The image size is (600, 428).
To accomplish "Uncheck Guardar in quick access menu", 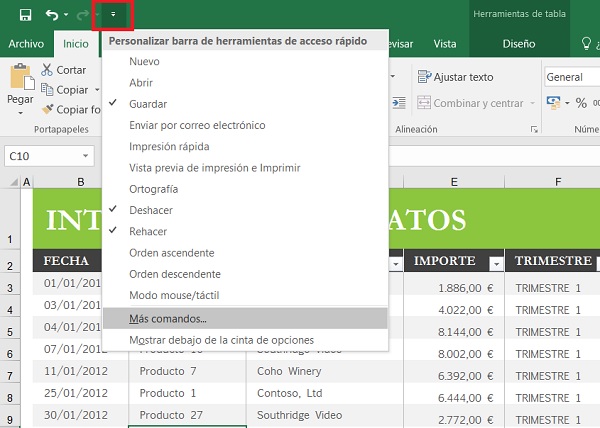I will [x=245, y=104].
